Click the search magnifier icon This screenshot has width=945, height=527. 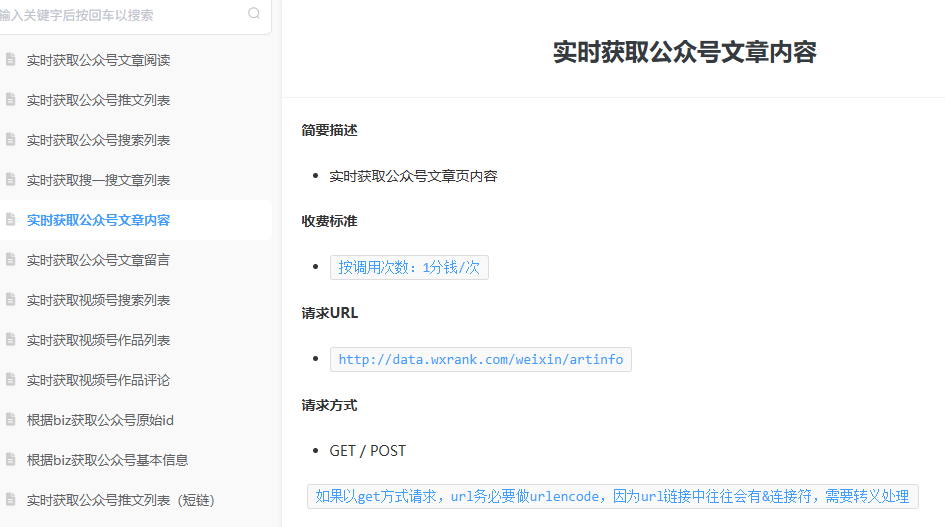pyautogui.click(x=254, y=14)
